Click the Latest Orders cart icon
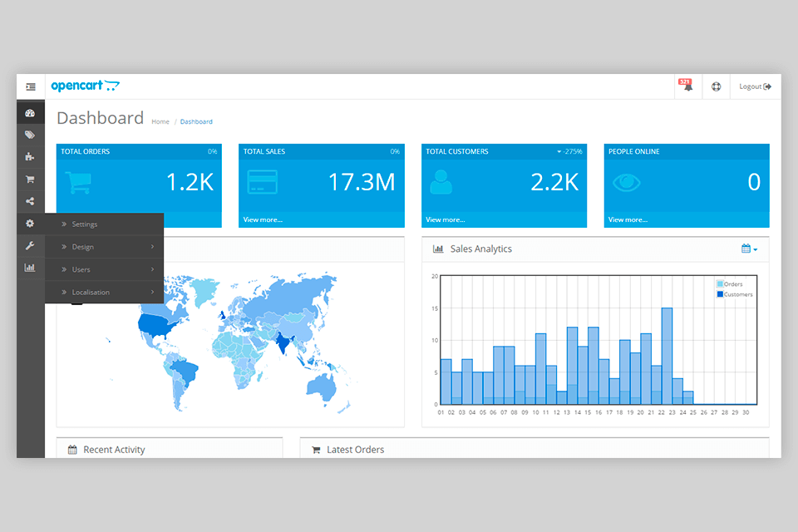This screenshot has width=798, height=532. click(x=316, y=450)
